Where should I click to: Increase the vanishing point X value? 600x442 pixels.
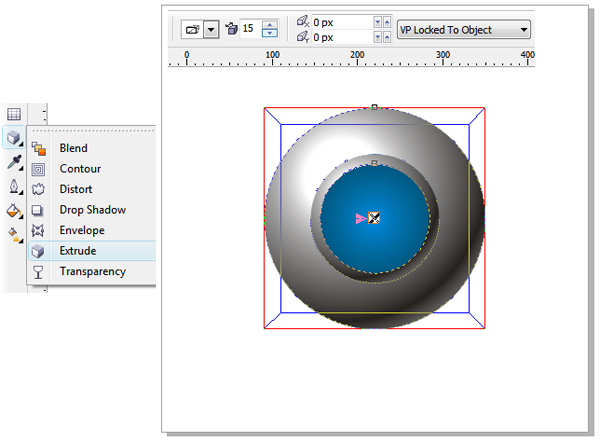387,22
